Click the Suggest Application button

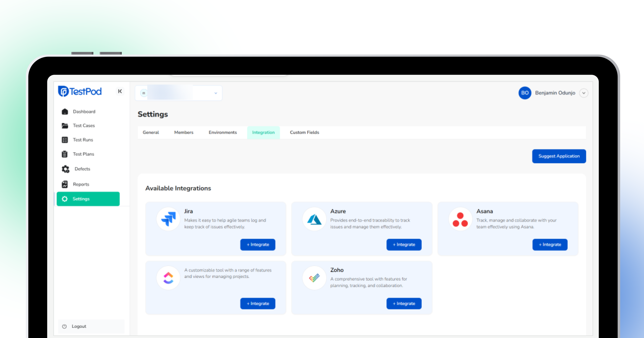coord(559,156)
